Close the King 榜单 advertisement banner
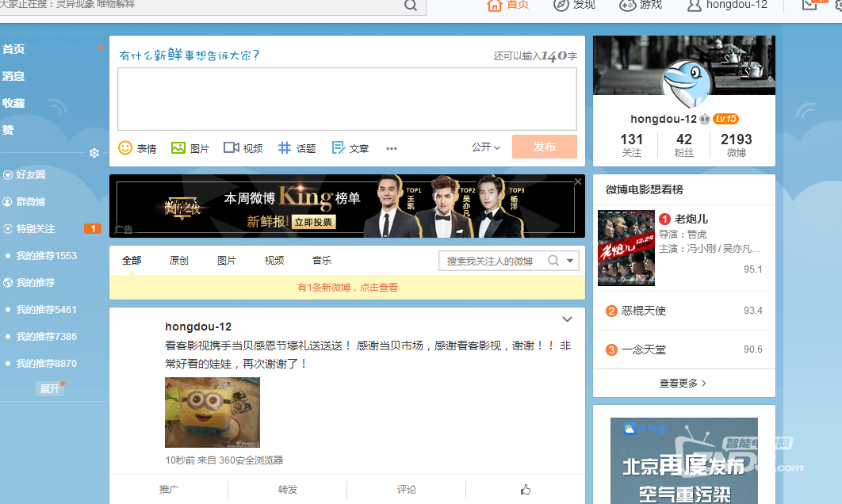842x504 pixels. 578,182
